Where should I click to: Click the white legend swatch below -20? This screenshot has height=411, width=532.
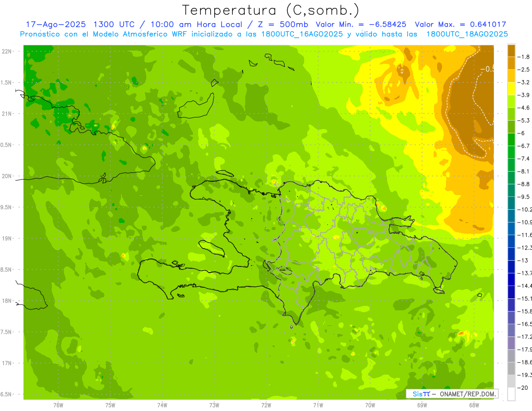tap(511, 394)
